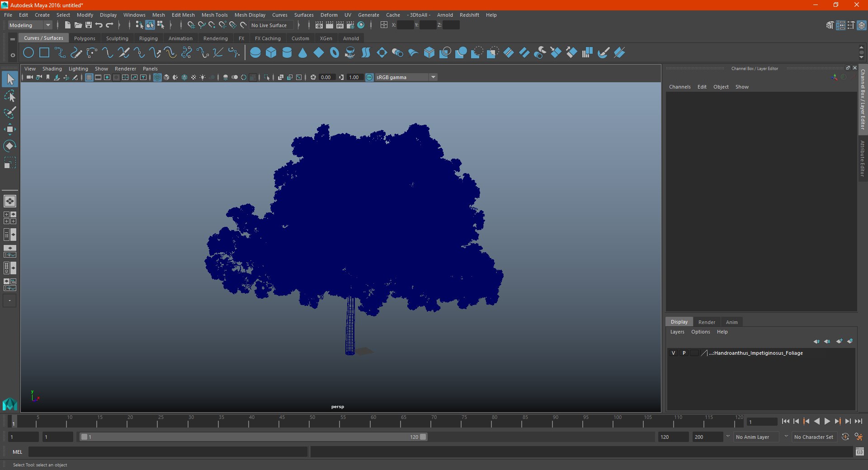Toggle the auto keyframe button

845,437
